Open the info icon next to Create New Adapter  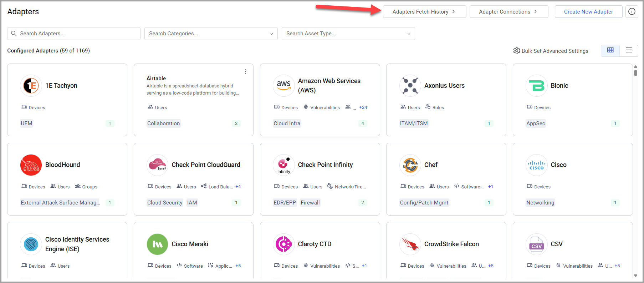pyautogui.click(x=632, y=11)
